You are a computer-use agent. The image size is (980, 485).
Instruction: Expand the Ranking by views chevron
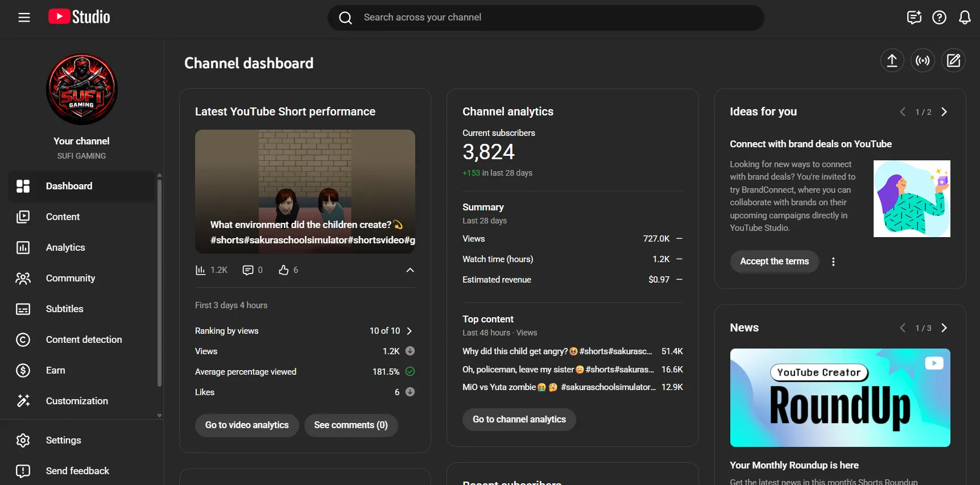409,331
